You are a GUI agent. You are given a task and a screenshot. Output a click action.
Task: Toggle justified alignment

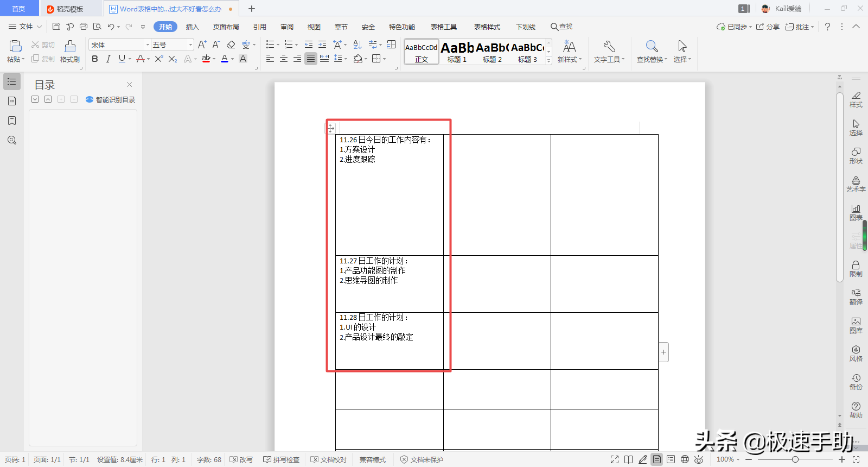point(310,59)
